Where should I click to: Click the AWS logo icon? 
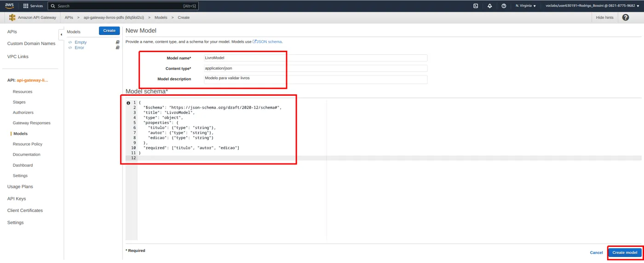coord(10,6)
